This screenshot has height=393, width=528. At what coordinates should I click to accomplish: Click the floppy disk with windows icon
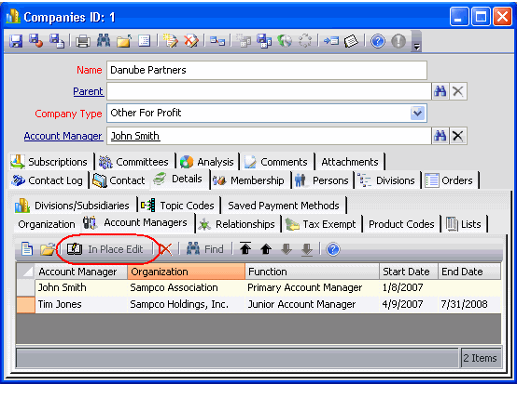point(264,41)
